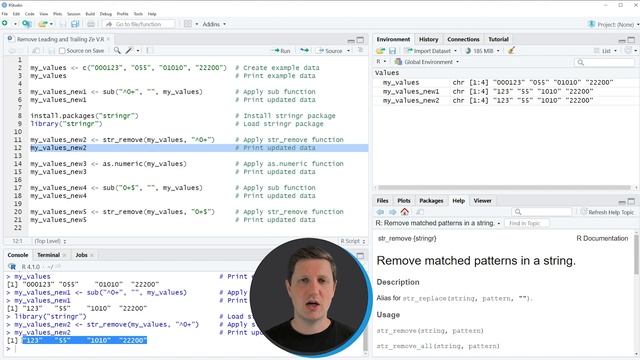Image resolution: width=640 pixels, height=360 pixels.
Task: Click my_values_new1 row in Environment values
Action: click(x=505, y=91)
